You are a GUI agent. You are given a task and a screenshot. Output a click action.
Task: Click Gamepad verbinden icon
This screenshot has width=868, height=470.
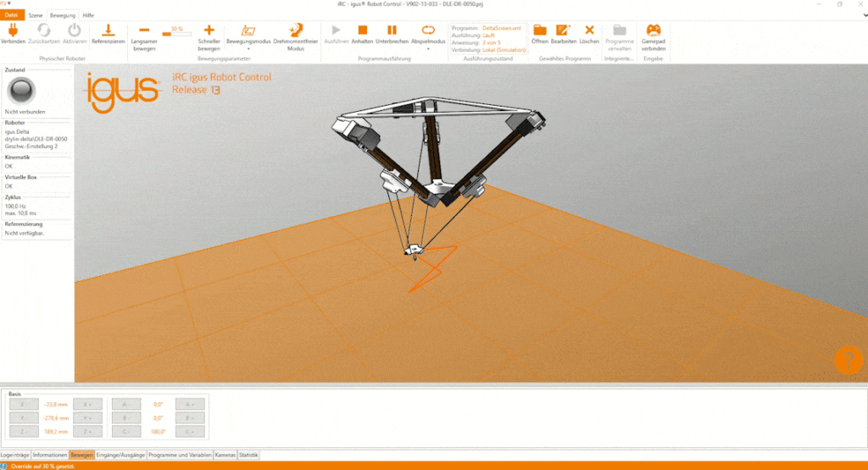(653, 30)
